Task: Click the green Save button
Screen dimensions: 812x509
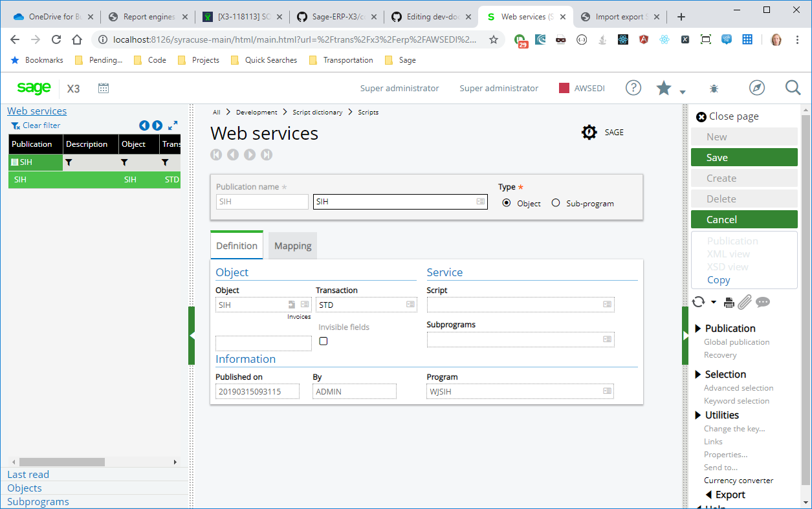Action: 743,157
